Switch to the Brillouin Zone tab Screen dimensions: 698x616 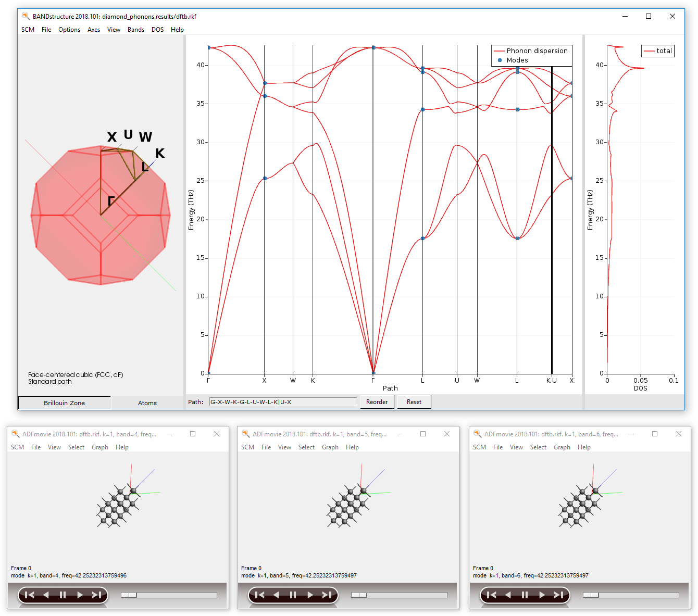pos(65,403)
